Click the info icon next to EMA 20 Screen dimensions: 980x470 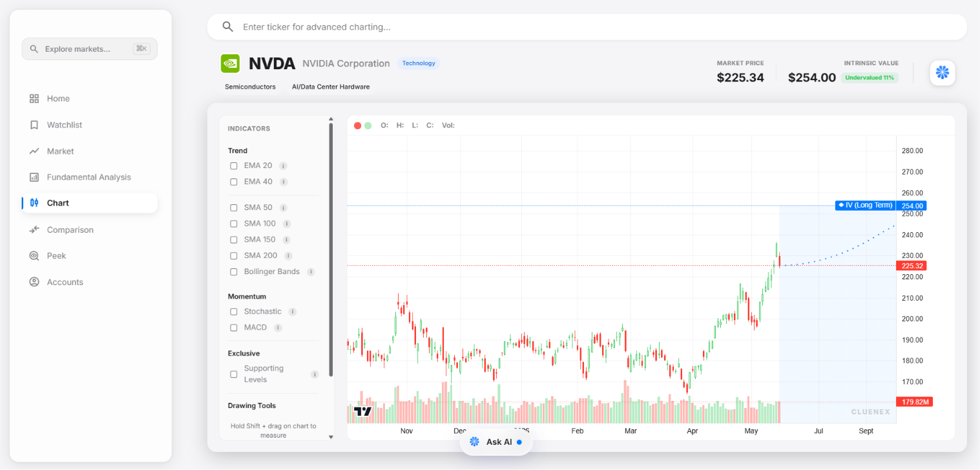tap(283, 166)
